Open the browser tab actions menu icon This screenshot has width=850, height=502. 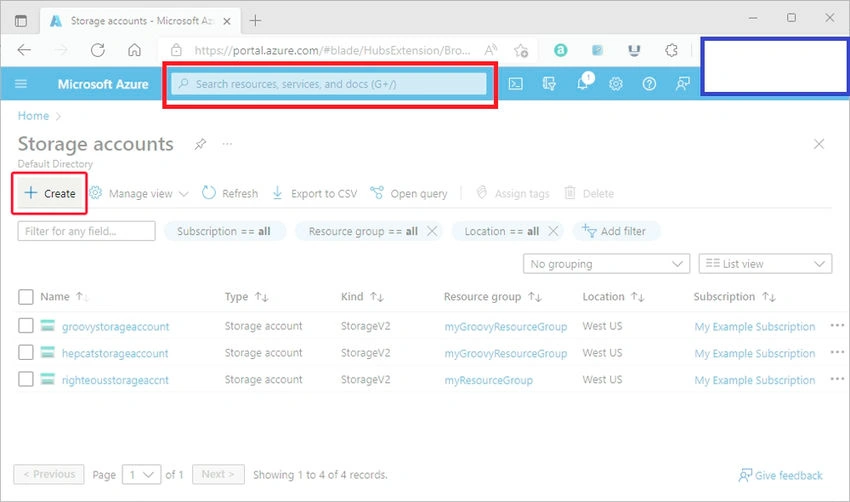point(21,21)
